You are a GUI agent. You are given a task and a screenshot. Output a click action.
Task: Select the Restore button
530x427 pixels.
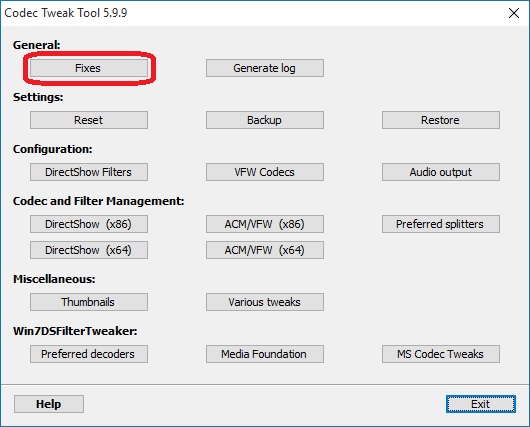click(441, 120)
